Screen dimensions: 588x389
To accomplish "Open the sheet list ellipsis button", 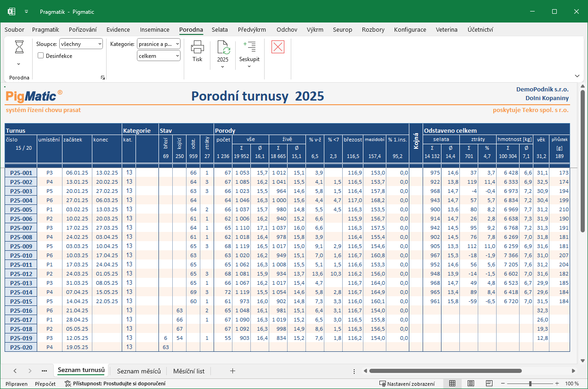I will pyautogui.click(x=44, y=371).
